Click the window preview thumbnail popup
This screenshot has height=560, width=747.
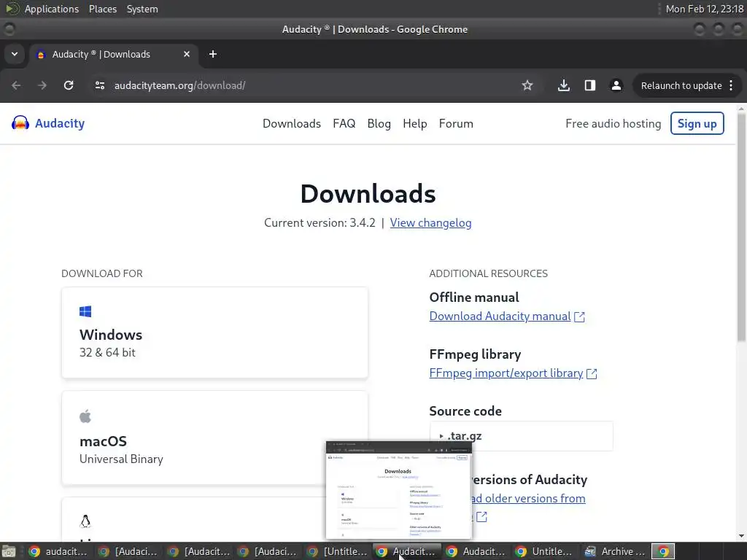point(399,490)
